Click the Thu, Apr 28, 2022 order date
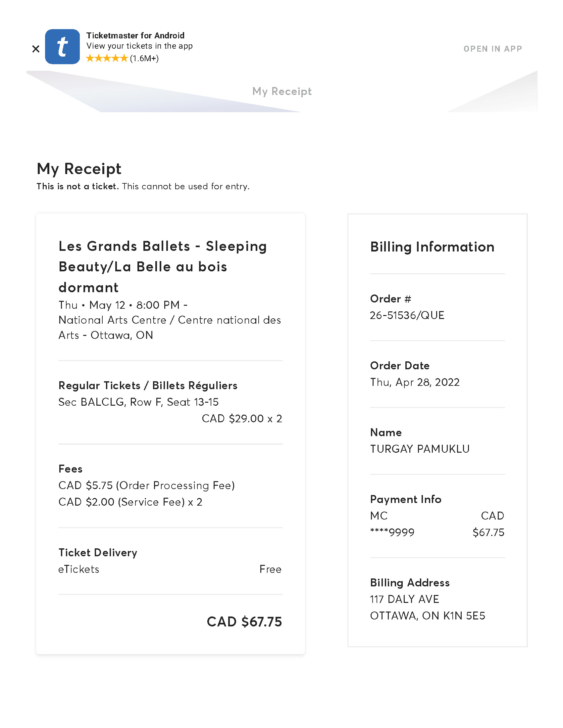 415,382
